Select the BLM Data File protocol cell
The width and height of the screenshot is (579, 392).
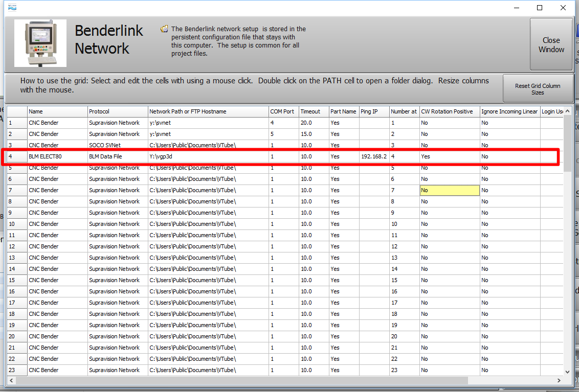tap(118, 156)
